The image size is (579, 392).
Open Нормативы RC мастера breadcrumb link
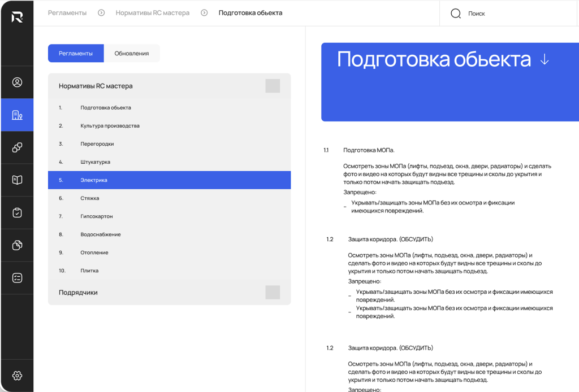[x=153, y=12]
